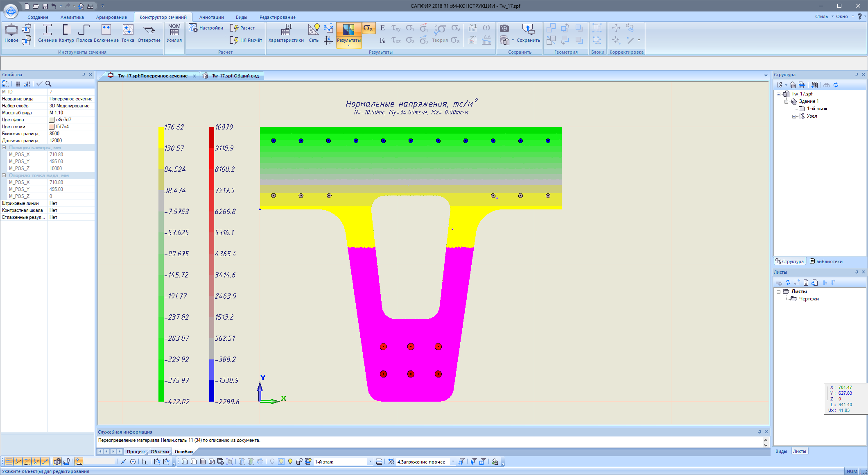Open the Усилия NQM forces table
This screenshot has height=475, width=868.
coord(174,33)
